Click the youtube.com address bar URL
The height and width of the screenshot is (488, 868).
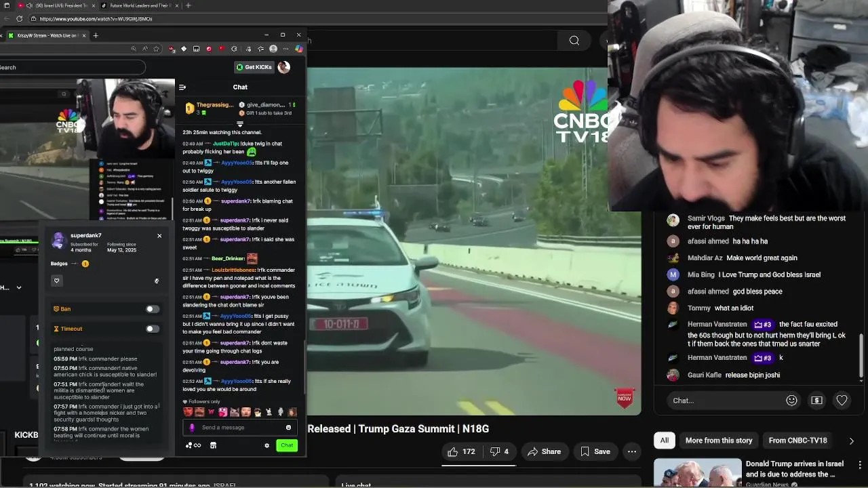pos(96,19)
